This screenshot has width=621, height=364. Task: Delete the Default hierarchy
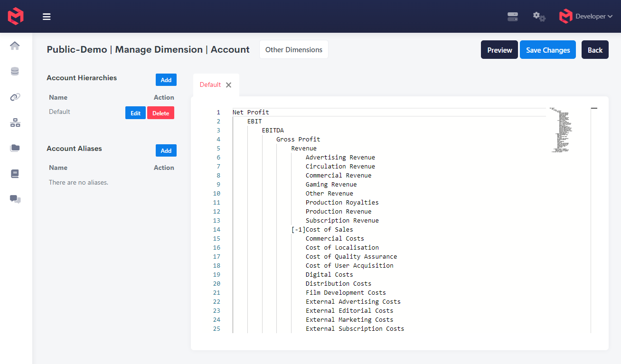pos(160,113)
